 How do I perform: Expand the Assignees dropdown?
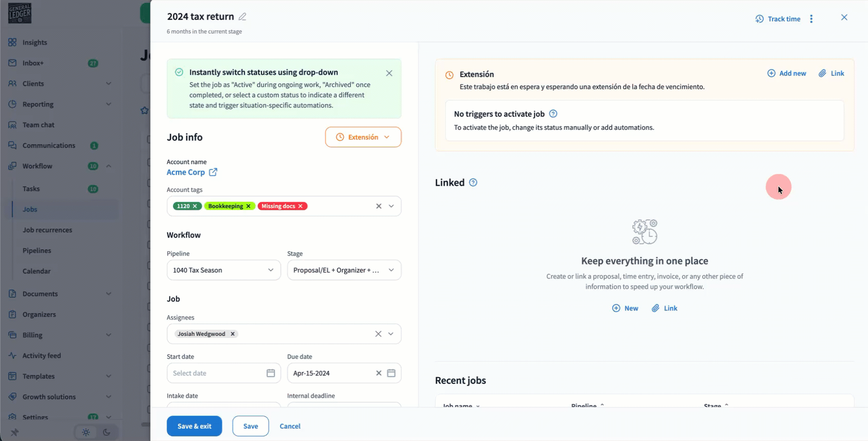[x=391, y=334]
